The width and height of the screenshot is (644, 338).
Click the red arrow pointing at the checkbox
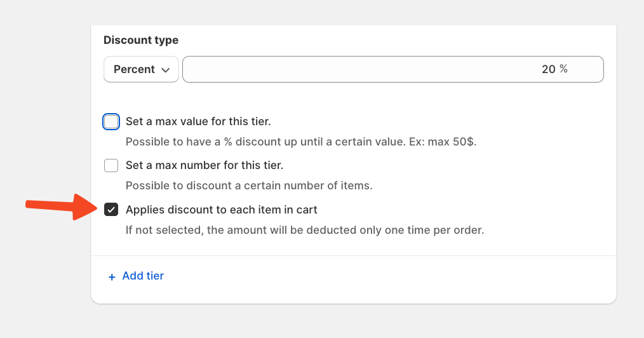click(60, 207)
